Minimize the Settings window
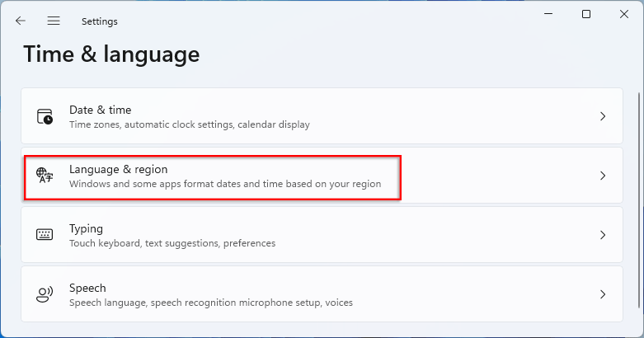Screen dimensions: 644x338 pyautogui.click(x=548, y=14)
